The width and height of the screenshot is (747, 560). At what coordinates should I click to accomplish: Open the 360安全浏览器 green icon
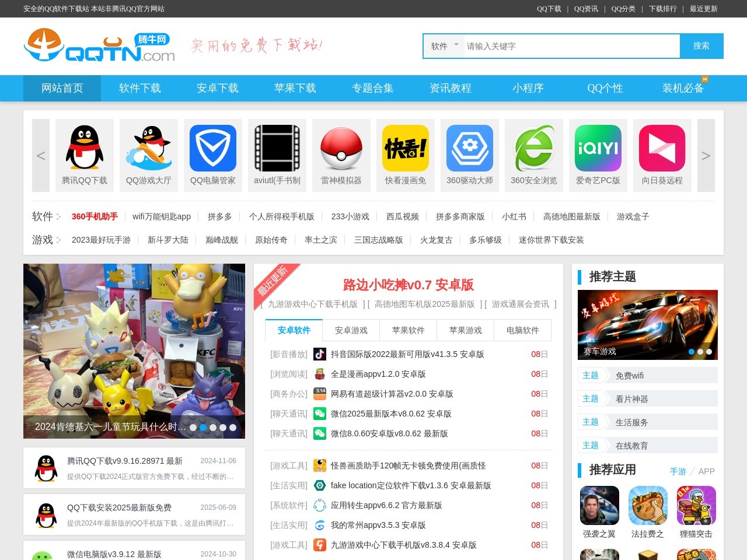[533, 148]
